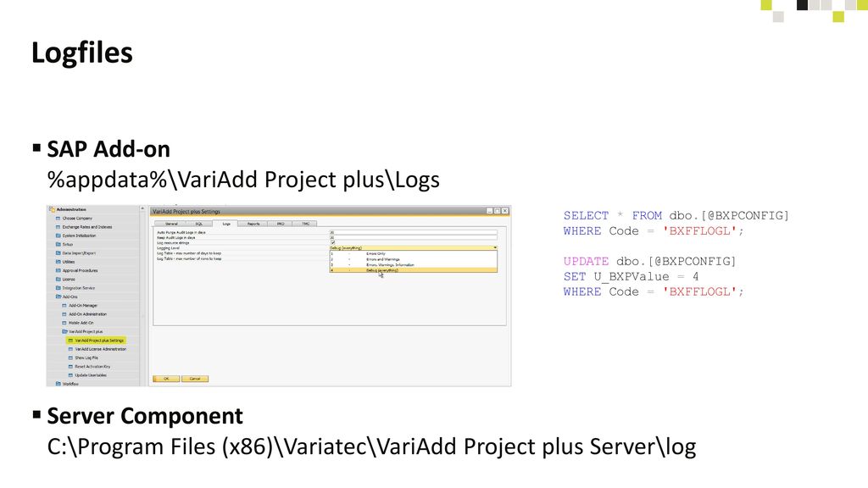Screen dimensions: 868x488
Task: Select highlighted VariAdd Project plus Settings item
Action: point(97,341)
